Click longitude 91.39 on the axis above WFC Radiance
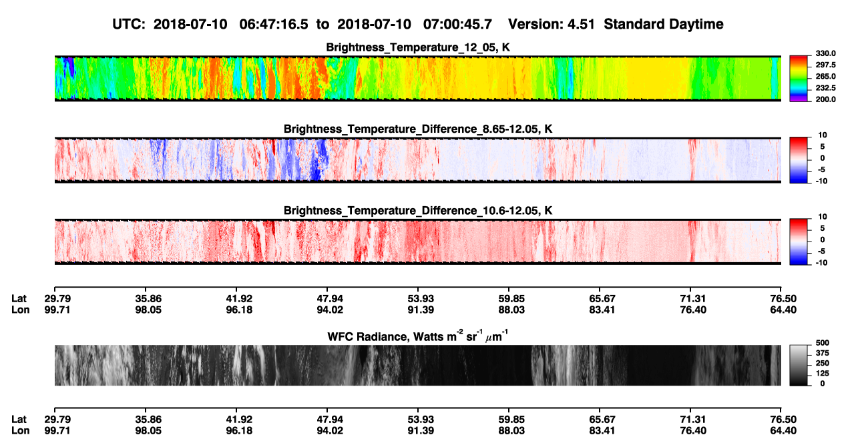The height and width of the screenshot is (445, 868). 417,309
